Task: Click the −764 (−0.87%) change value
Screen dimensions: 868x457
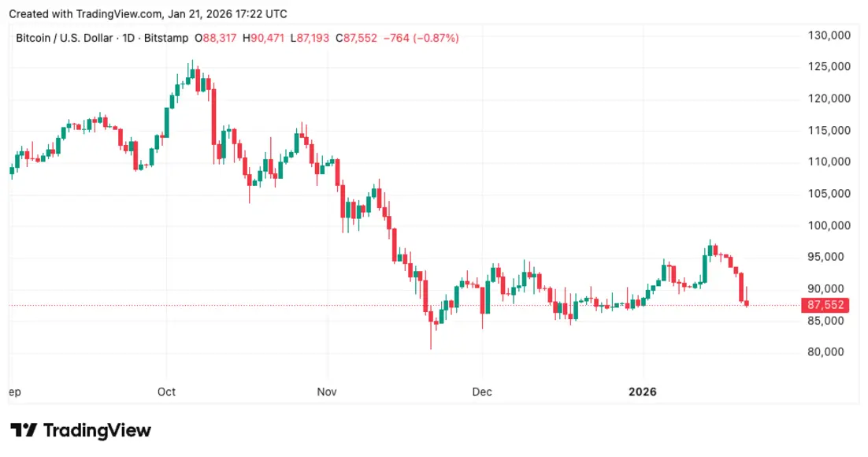Action: coord(421,39)
